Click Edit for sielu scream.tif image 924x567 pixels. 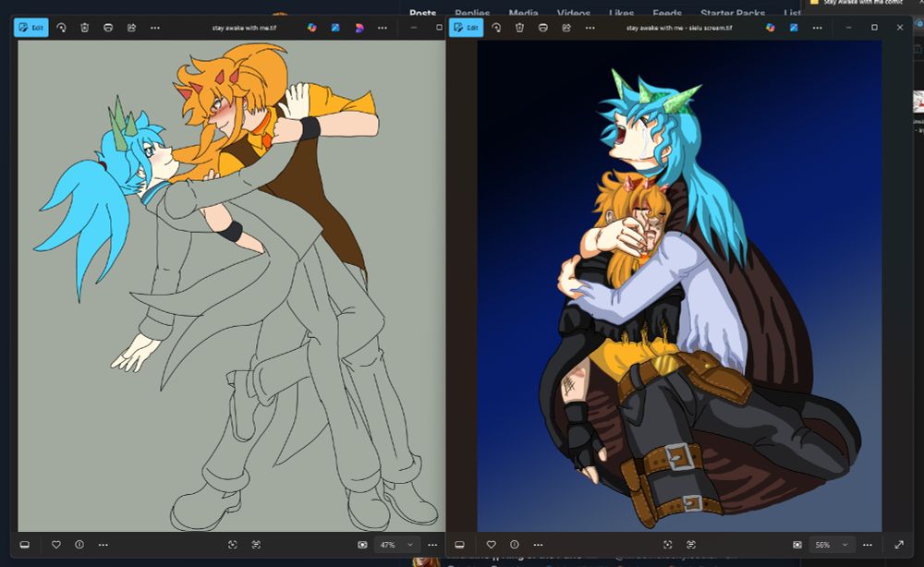coord(466,28)
